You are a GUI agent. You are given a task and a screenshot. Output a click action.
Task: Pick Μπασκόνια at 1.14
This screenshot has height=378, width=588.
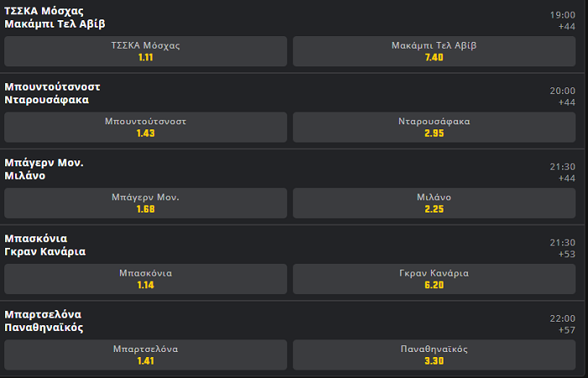click(x=145, y=279)
